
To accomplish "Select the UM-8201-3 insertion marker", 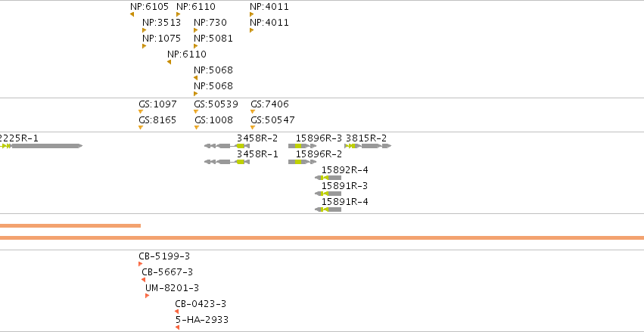I will click(147, 296).
